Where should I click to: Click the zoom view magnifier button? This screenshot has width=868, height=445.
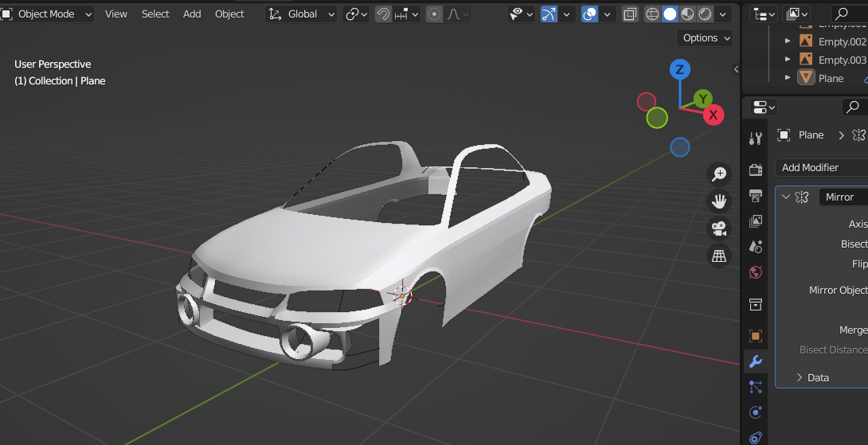pos(719,174)
